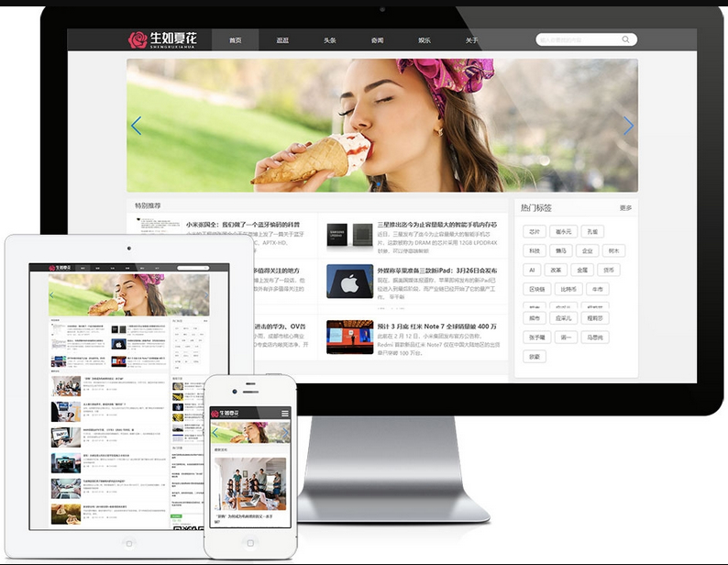Click the AI tag in hot tags

[x=531, y=270]
